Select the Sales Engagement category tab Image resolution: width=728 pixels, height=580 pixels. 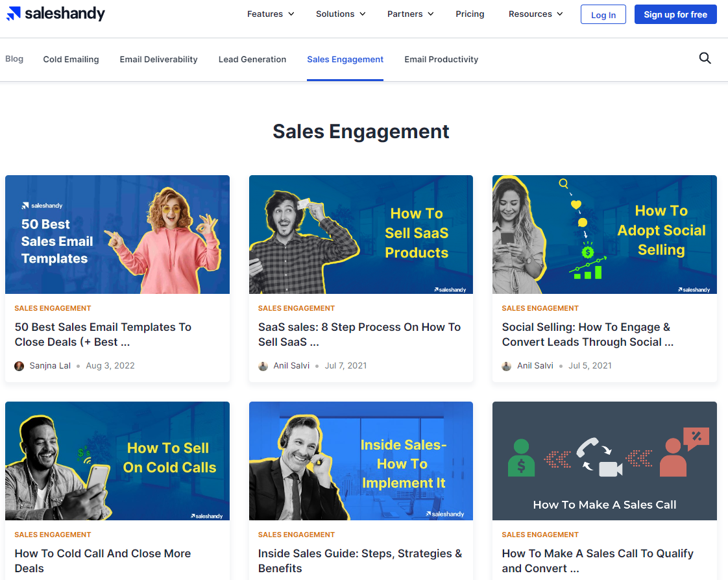click(345, 60)
